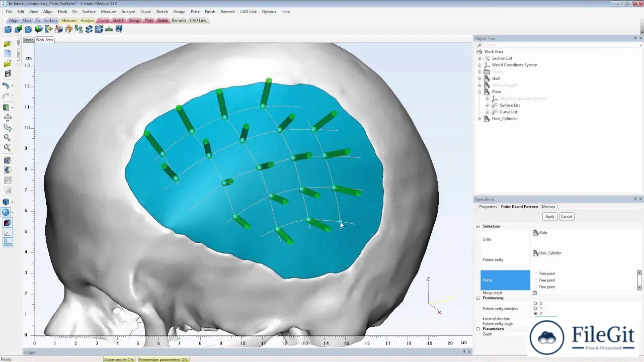Screen dimensions: 644x362
Task: Click the green sphere Finish tool icon
Action: click(38, 29)
